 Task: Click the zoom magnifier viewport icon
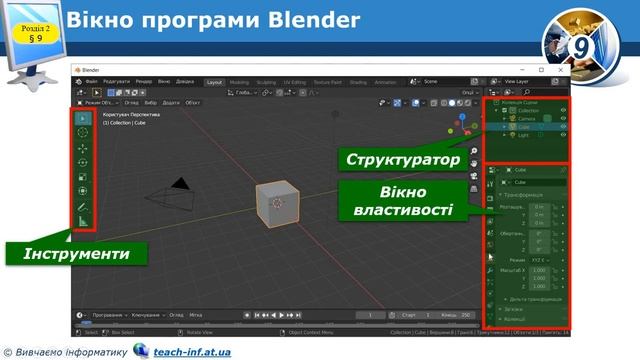click(474, 151)
